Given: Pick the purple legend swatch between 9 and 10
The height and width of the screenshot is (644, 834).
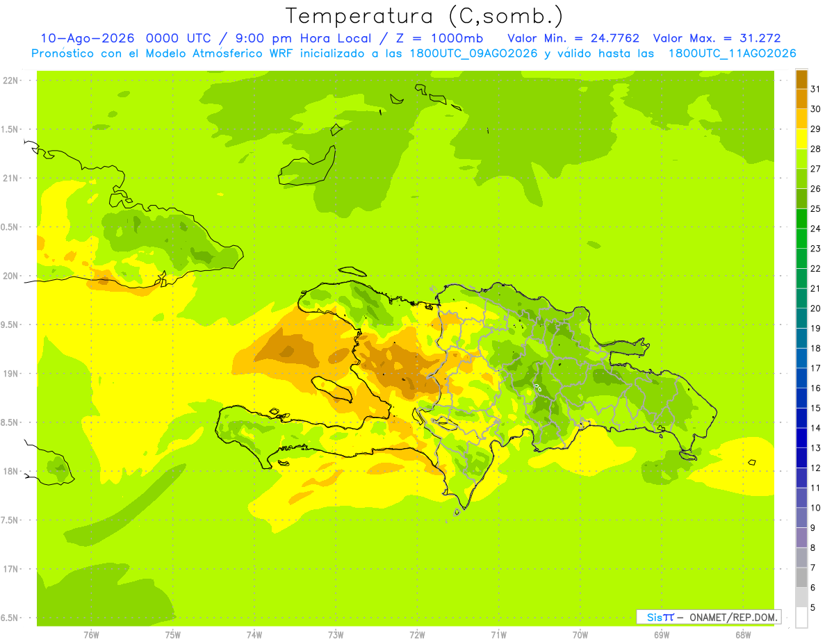Looking at the screenshot, I should 801,518.
